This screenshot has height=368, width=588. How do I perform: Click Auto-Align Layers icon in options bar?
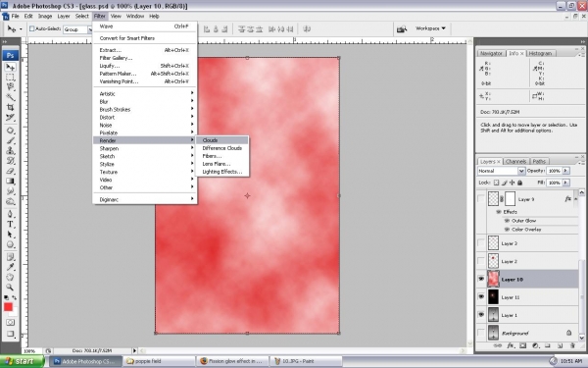pos(307,28)
